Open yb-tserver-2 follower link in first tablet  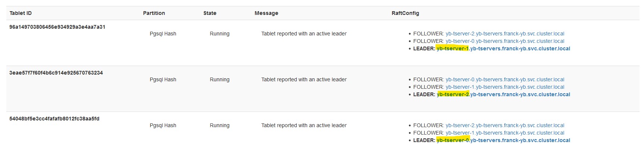point(505,34)
